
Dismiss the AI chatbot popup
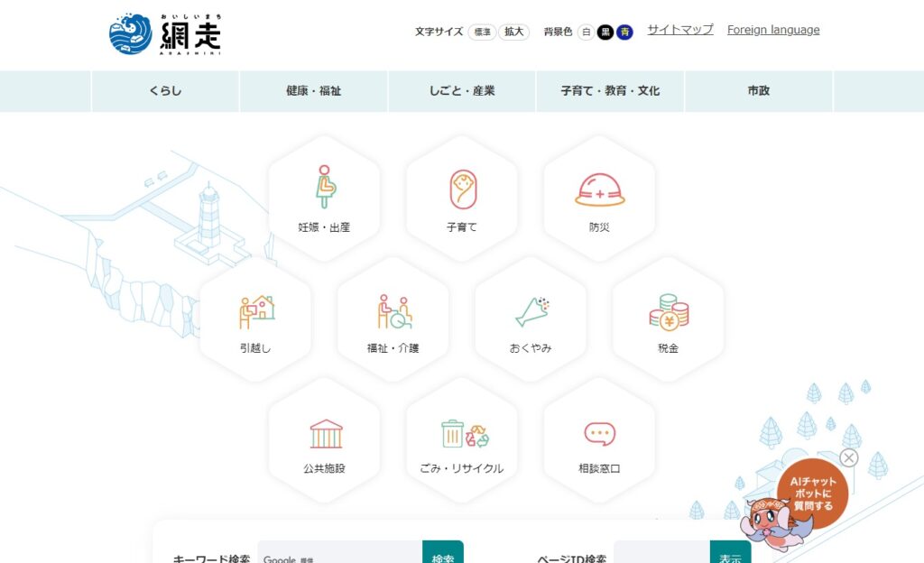pos(848,457)
